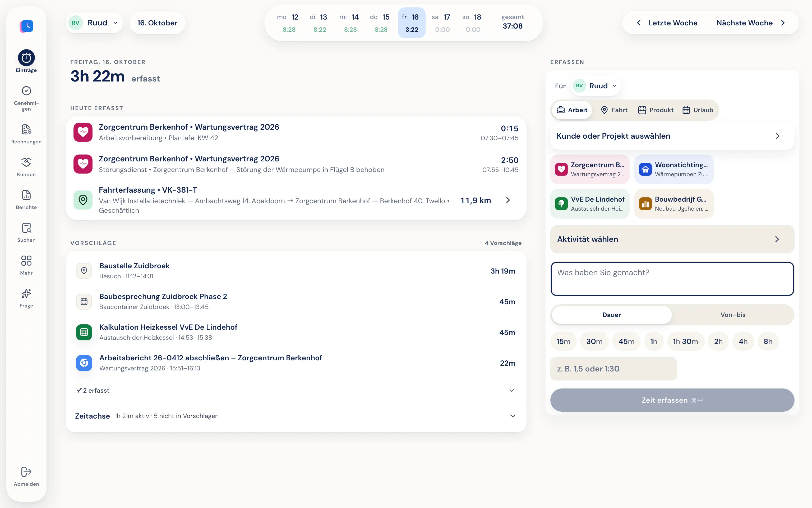The height and width of the screenshot is (508, 812).
Task: Go to Nächste Woche
Action: tap(751, 23)
